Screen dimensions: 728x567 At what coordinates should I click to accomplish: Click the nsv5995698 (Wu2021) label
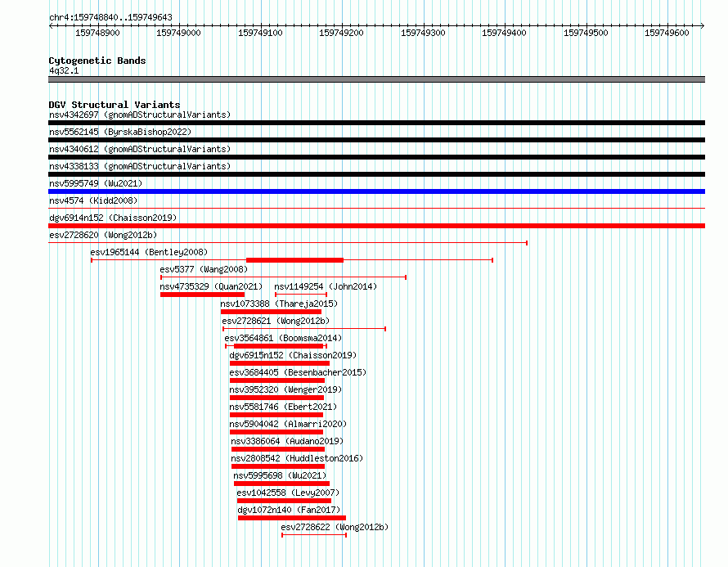[280, 475]
